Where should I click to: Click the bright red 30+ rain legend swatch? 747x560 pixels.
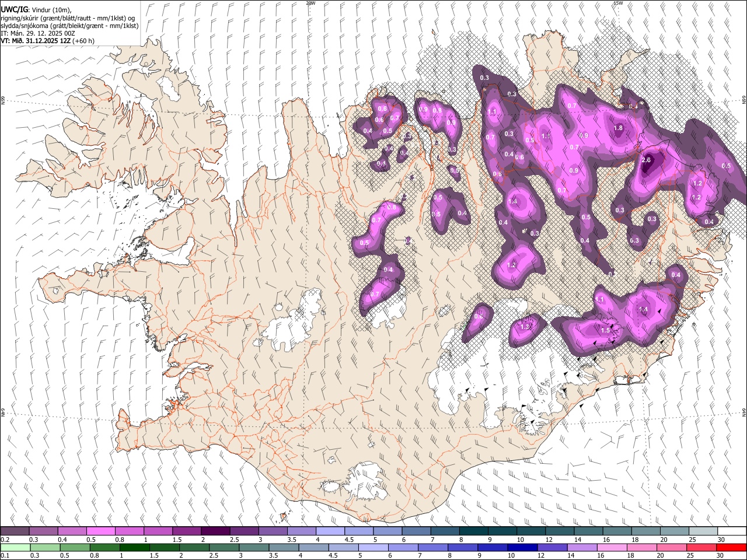tap(731, 547)
